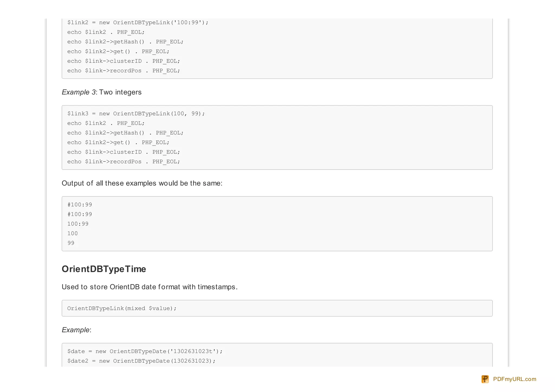555x392 pixels.
Task: Click the 'OrientDBTypeLink(mixed $value);' signature
Action: [122, 308]
